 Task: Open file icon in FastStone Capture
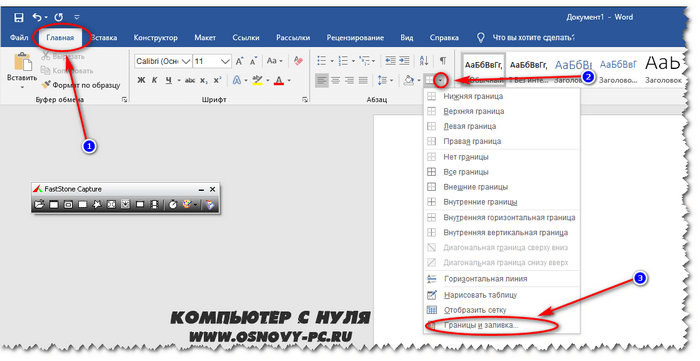pyautogui.click(x=39, y=204)
